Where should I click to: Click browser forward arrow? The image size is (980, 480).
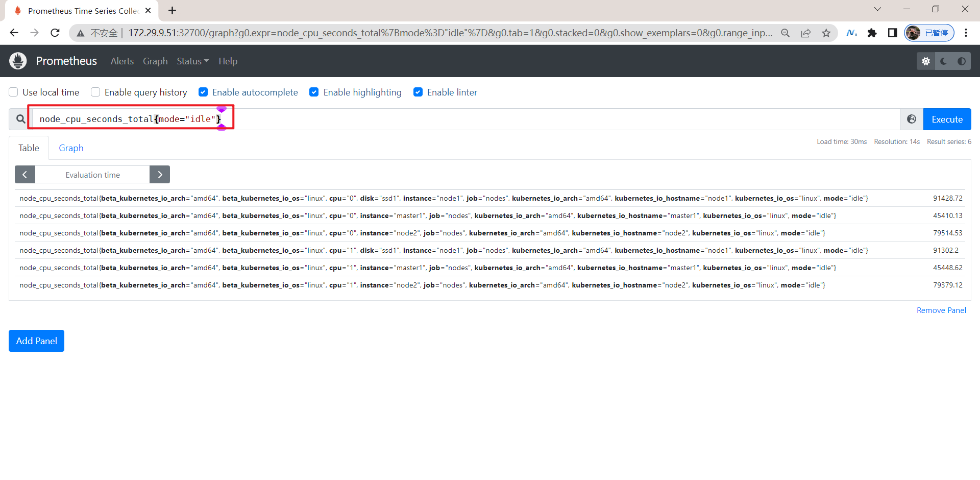pyautogui.click(x=34, y=33)
